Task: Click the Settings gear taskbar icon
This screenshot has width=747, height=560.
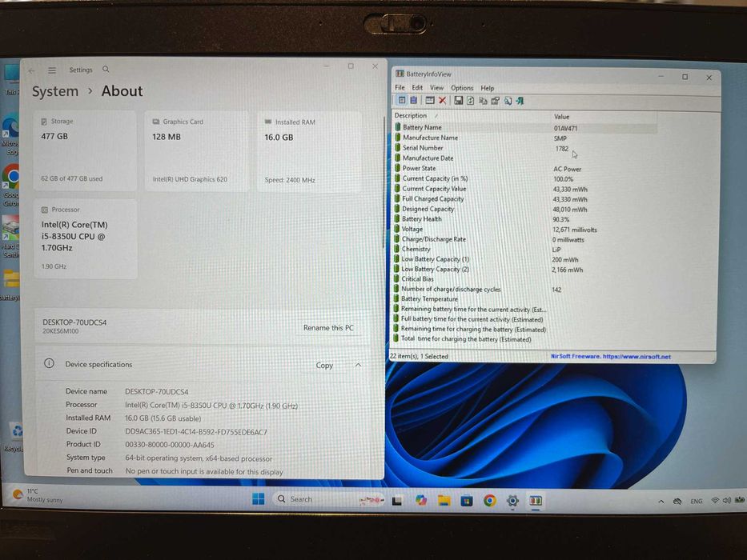Action: tap(512, 501)
